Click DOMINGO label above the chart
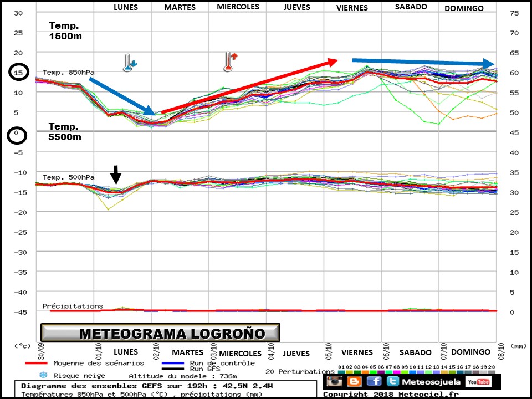This screenshot has height=399, width=532. pyautogui.click(x=464, y=8)
